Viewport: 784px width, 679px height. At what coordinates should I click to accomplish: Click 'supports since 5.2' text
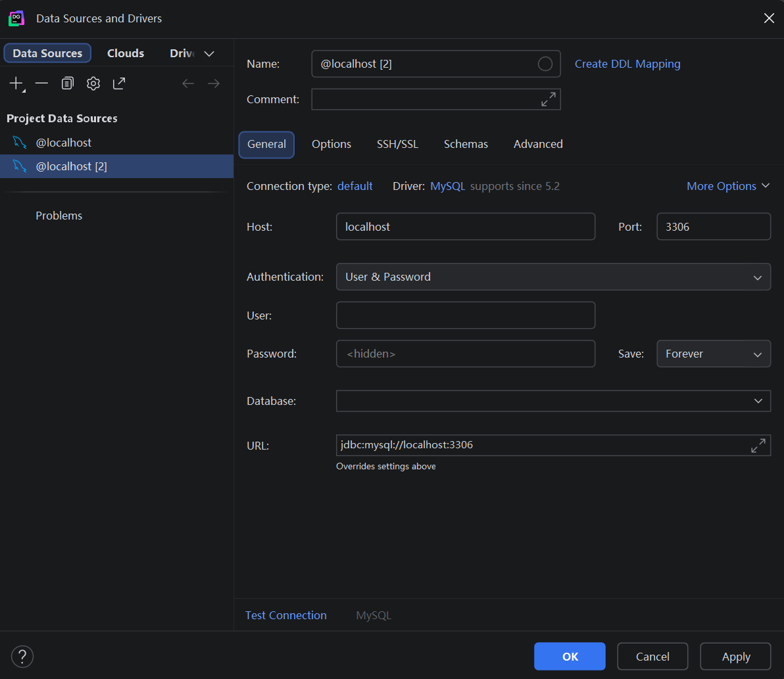tap(515, 187)
